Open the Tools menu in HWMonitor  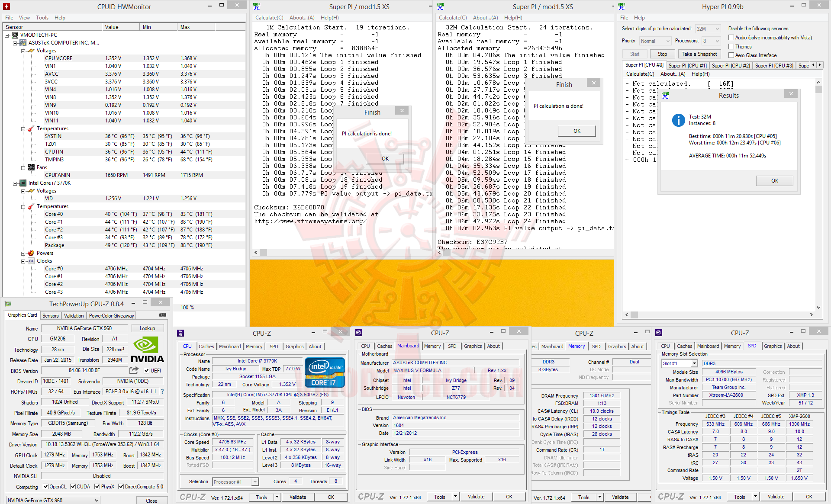pyautogui.click(x=42, y=18)
